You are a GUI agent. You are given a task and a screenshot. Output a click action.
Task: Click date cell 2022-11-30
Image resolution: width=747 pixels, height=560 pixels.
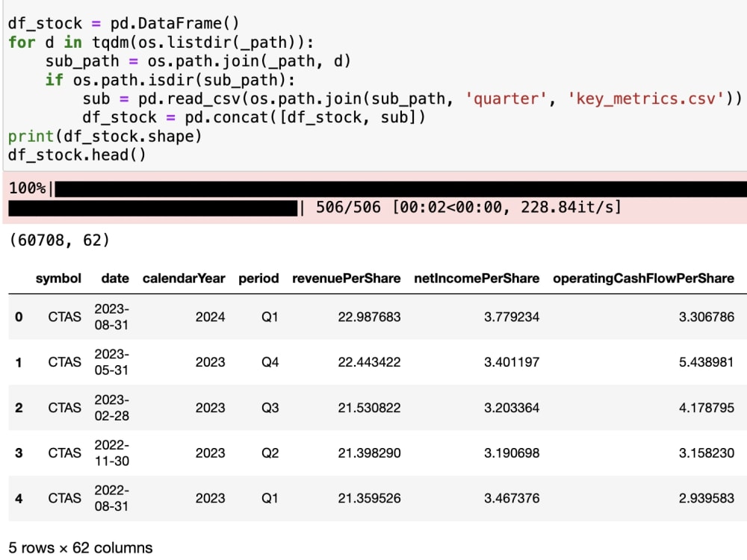[x=111, y=453]
